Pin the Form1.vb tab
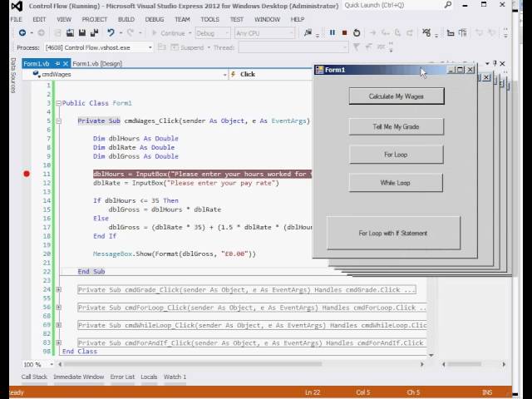This screenshot has height=399, width=532. pos(57,64)
